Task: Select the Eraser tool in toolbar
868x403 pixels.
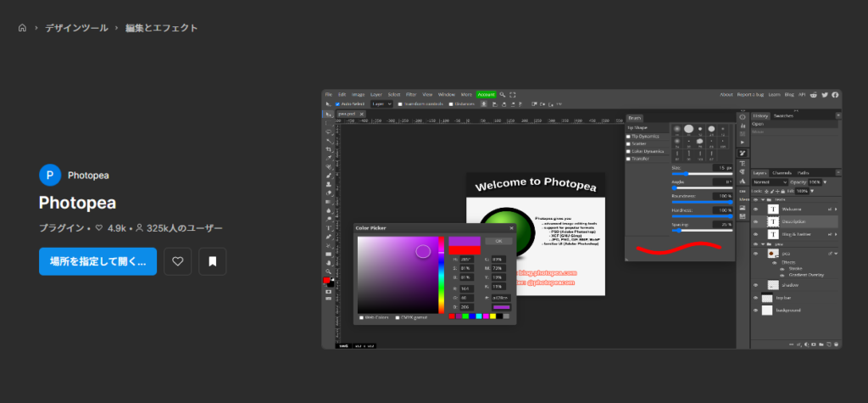Action: click(328, 193)
